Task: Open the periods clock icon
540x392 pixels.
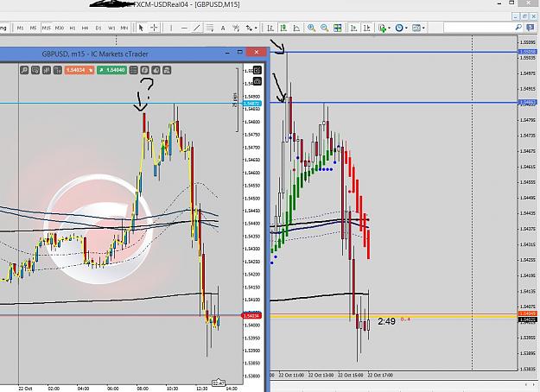Action: (x=399, y=28)
